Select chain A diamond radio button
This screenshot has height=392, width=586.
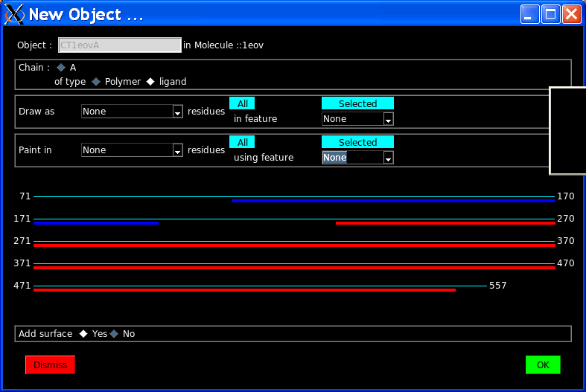(61, 67)
